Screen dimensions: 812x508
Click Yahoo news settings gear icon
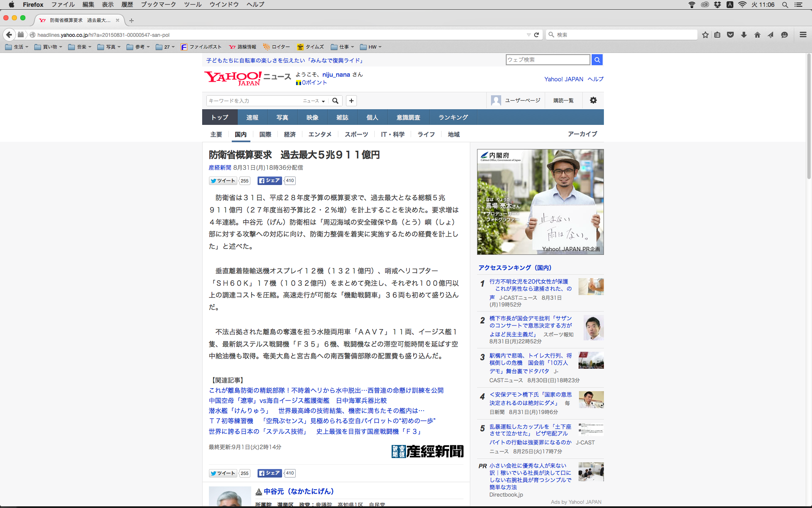click(593, 100)
